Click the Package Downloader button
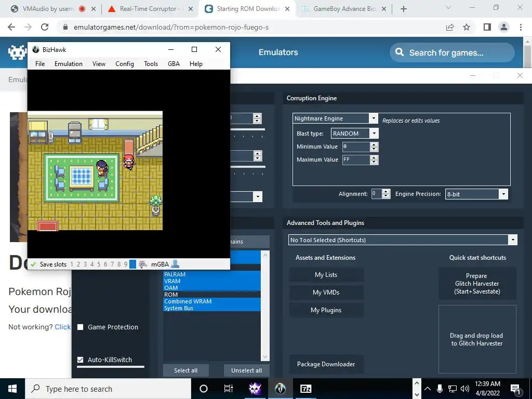 click(326, 364)
